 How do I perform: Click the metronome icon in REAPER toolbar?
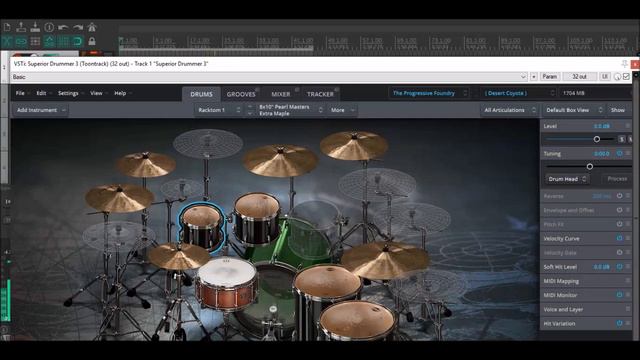pos(92,27)
